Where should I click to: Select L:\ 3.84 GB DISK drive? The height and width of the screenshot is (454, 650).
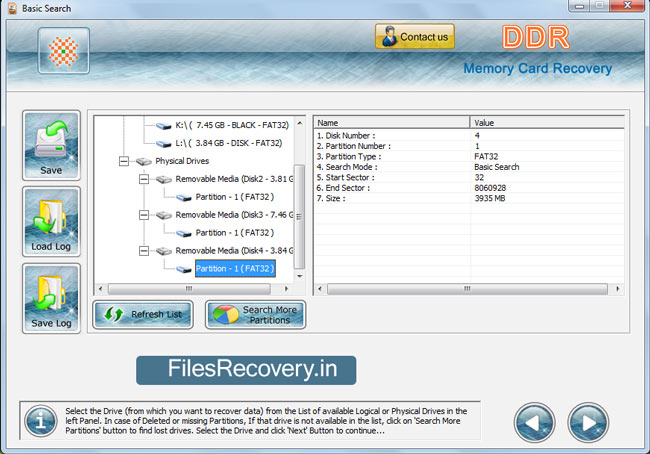coord(229,143)
